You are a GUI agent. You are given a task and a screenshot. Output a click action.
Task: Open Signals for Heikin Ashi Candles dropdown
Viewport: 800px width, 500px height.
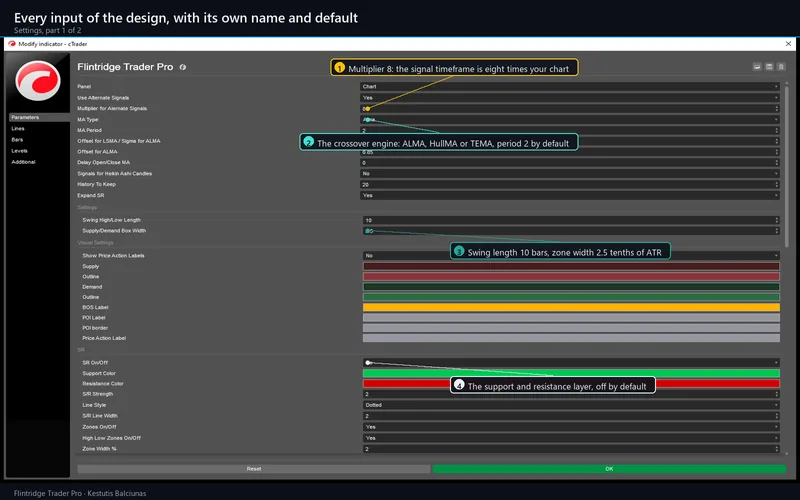(570, 173)
